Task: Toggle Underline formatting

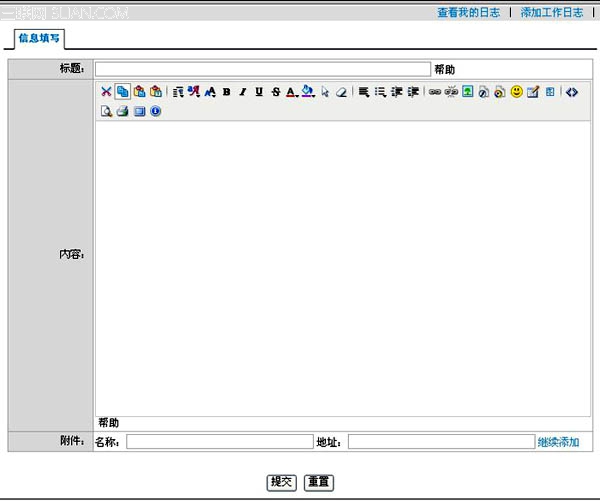Action: click(x=259, y=92)
